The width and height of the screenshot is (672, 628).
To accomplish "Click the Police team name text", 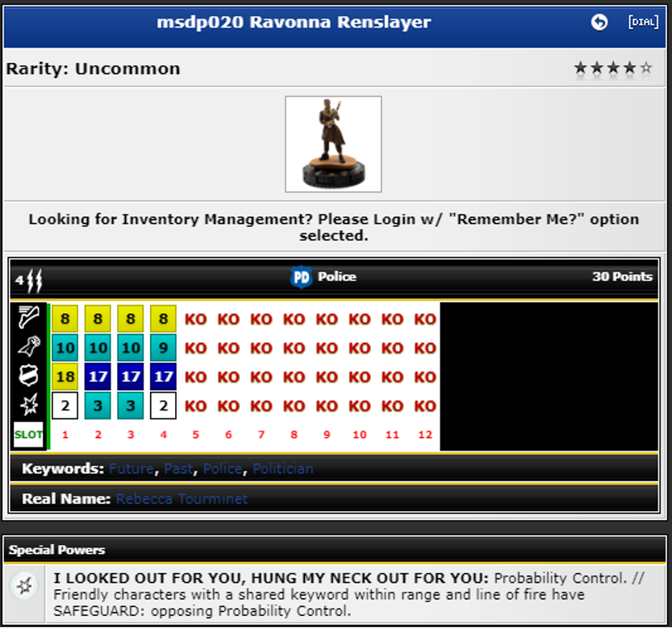I will [337, 277].
